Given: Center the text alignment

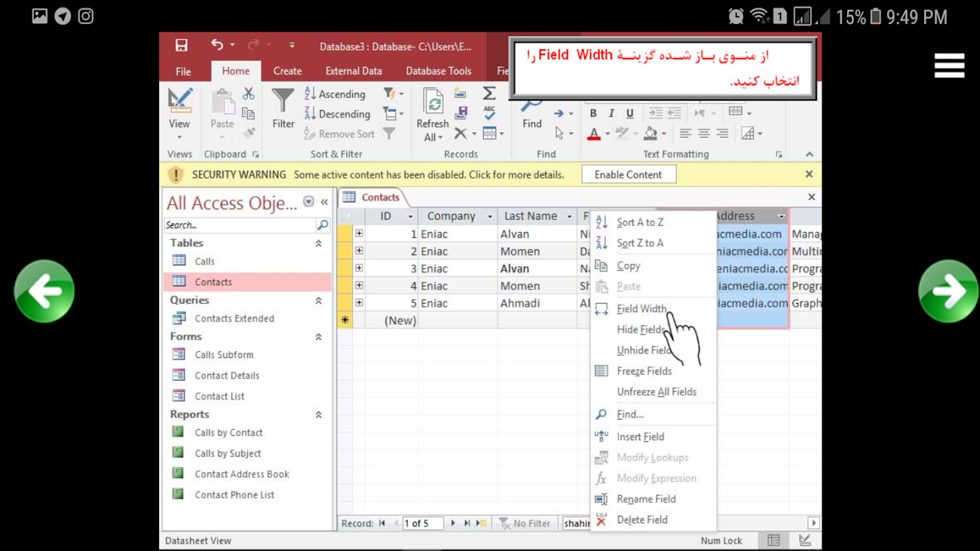Looking at the screenshot, I should pyautogui.click(x=704, y=134).
